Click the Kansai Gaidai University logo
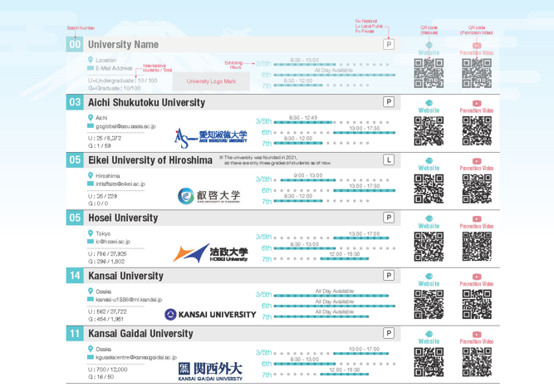554x392 pixels. (x=210, y=371)
